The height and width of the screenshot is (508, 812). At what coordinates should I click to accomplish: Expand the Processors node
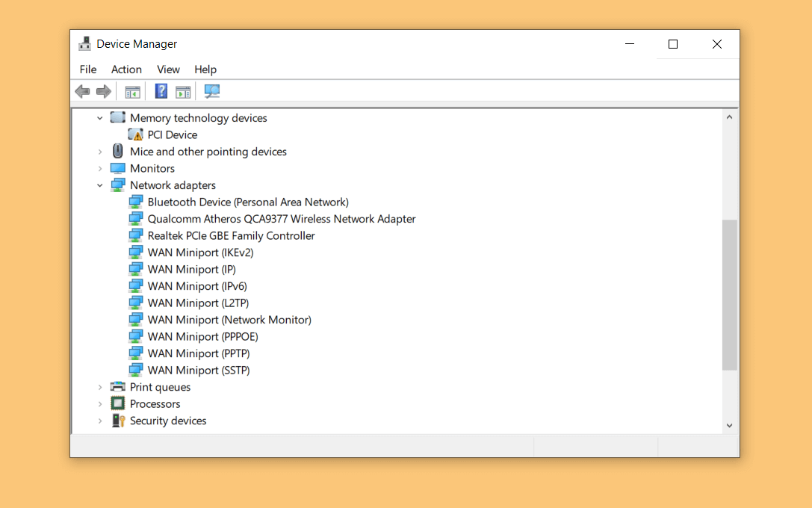click(x=100, y=404)
